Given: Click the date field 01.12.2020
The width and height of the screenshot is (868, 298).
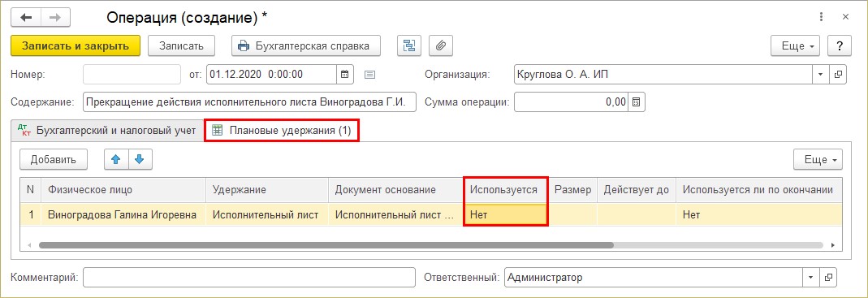Looking at the screenshot, I should (271, 74).
